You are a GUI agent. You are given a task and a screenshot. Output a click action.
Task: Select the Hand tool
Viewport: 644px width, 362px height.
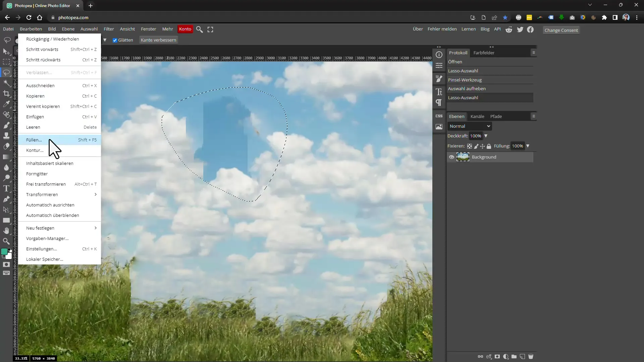6,231
